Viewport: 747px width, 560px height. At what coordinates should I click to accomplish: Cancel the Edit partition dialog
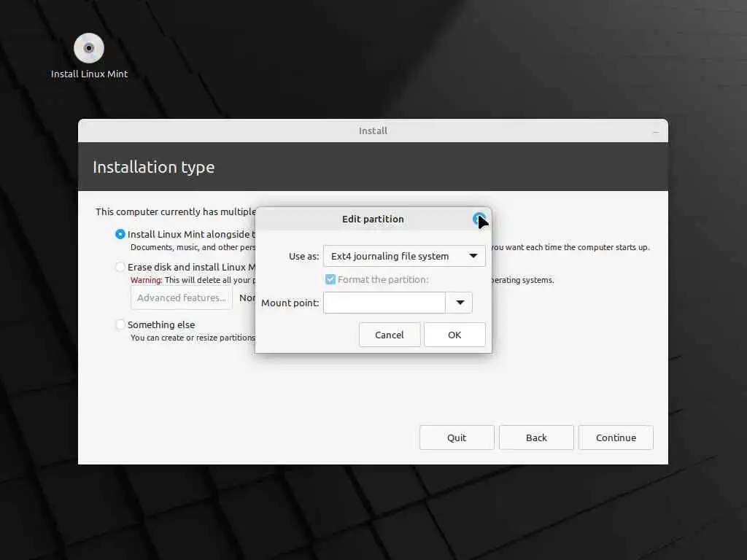[x=390, y=335]
